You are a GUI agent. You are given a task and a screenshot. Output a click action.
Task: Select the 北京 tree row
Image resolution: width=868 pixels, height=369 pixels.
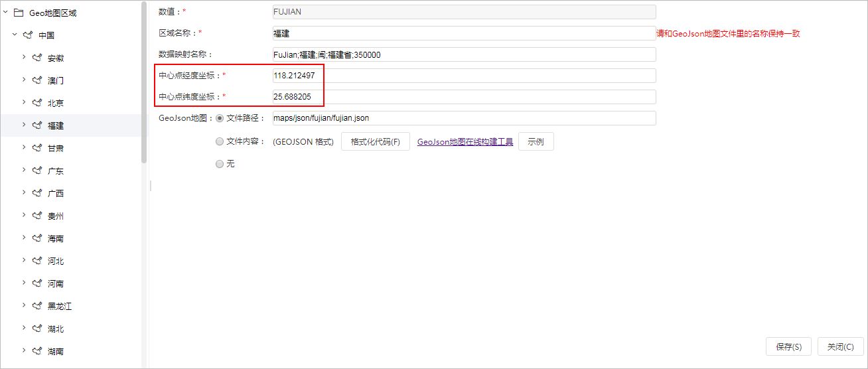coord(70,103)
